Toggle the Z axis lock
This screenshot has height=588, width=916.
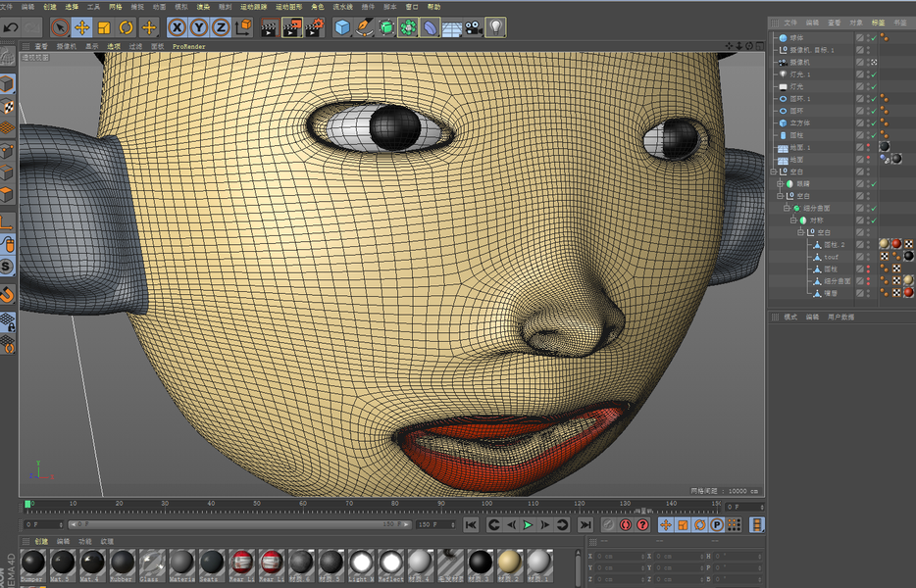pyautogui.click(x=221, y=27)
